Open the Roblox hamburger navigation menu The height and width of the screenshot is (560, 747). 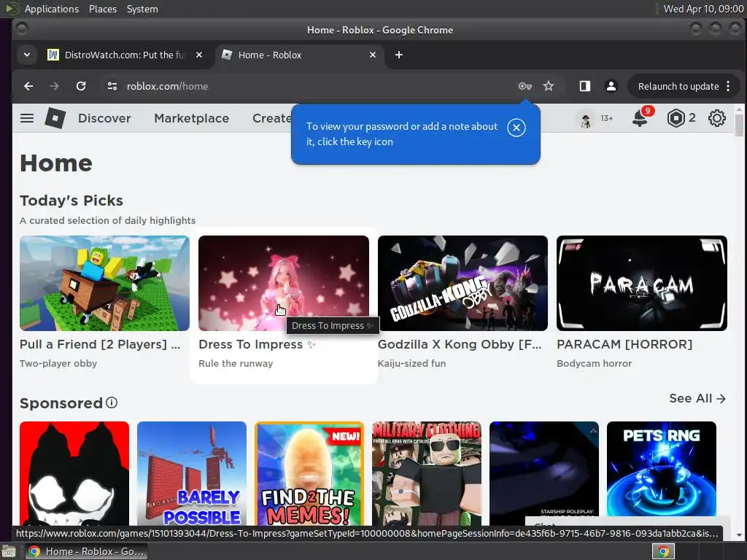click(x=27, y=118)
